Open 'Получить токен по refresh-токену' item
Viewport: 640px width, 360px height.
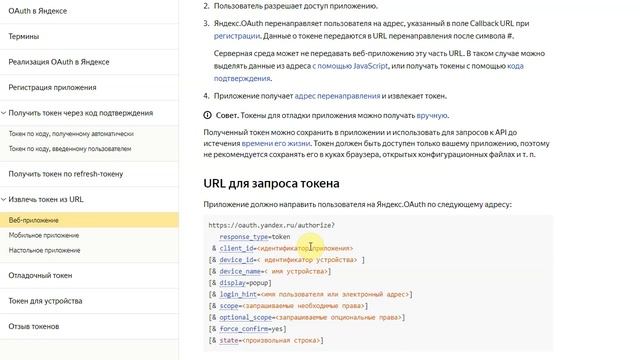coord(66,174)
